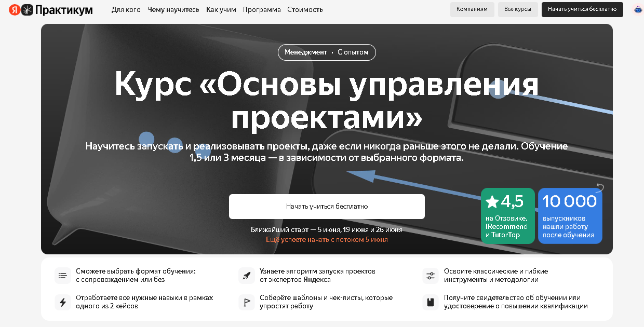Go to the "Как учим" section
This screenshot has height=327, width=644.
pos(221,9)
